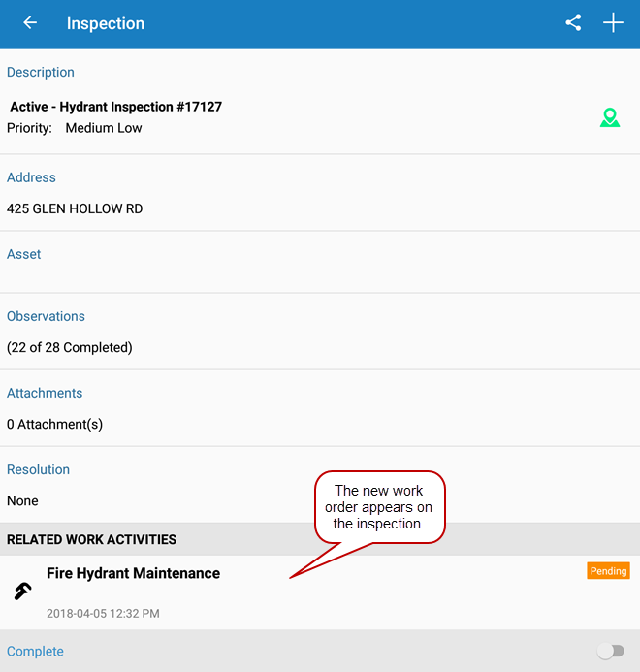Show location with green map pin
640x672 pixels.
coord(609,118)
